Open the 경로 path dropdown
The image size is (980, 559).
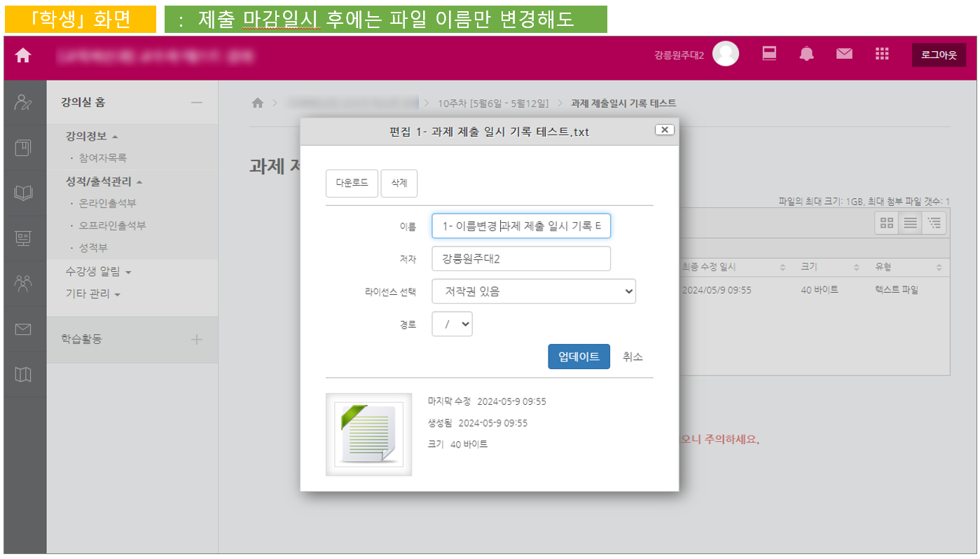pos(452,324)
